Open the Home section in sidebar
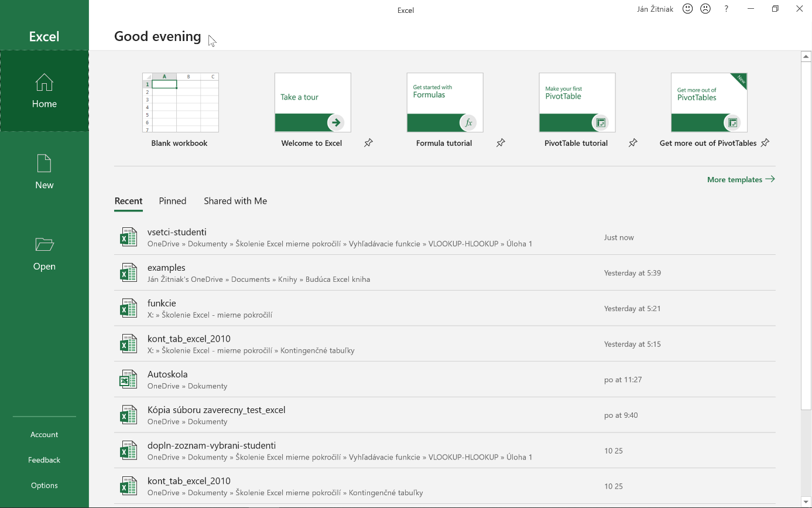812x508 pixels. tap(44, 91)
